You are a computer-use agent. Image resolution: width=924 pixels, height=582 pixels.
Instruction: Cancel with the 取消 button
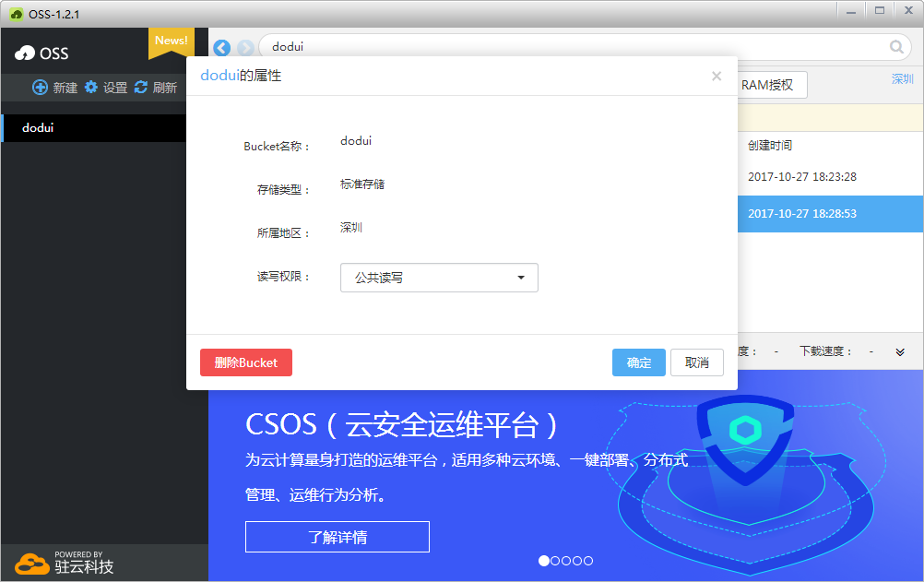(696, 362)
